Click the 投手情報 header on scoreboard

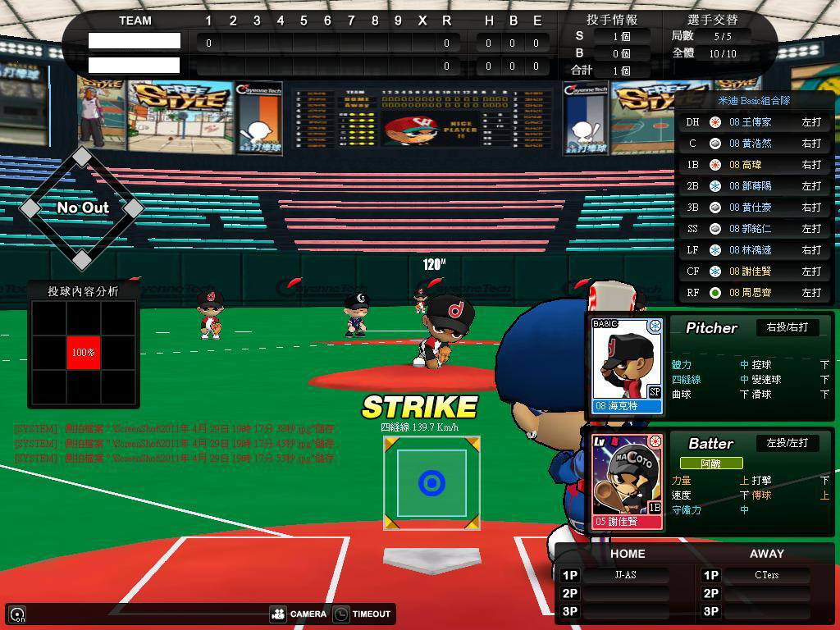612,20
